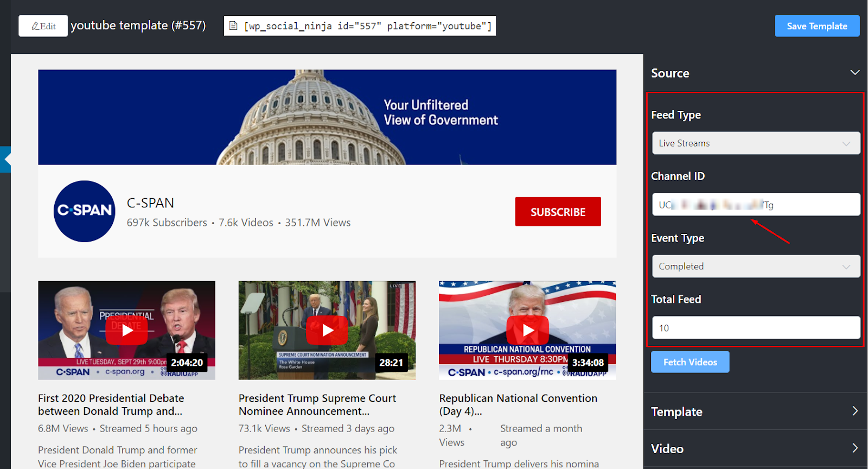Open the Event Type dropdown
The height and width of the screenshot is (469, 868).
point(756,267)
